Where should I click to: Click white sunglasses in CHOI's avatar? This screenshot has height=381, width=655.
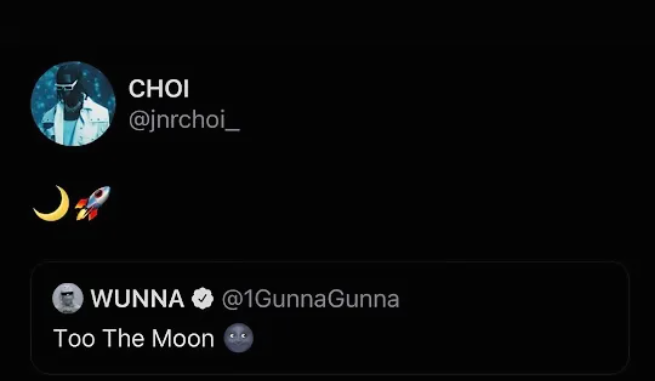pyautogui.click(x=66, y=86)
